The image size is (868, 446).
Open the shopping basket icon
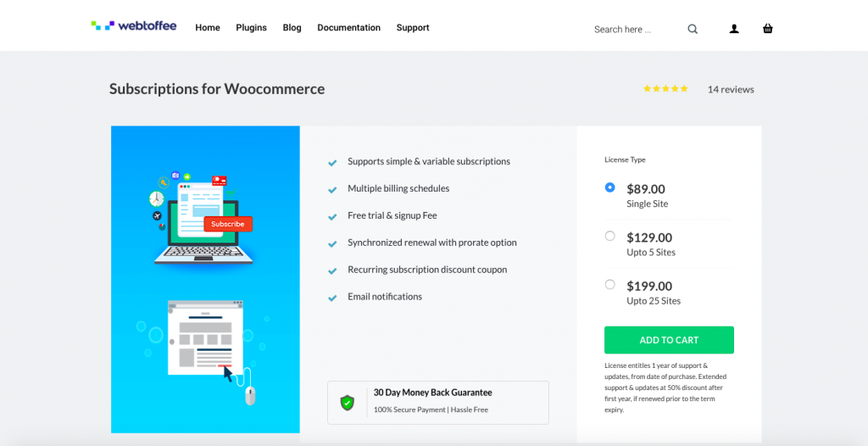click(768, 28)
